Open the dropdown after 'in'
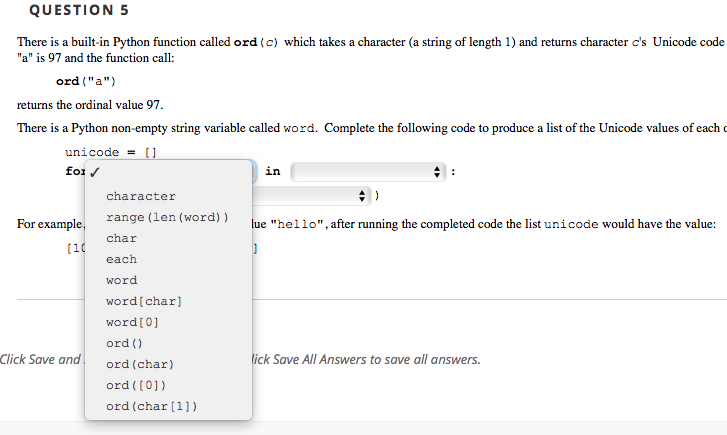The height and width of the screenshot is (435, 727). pos(366,172)
